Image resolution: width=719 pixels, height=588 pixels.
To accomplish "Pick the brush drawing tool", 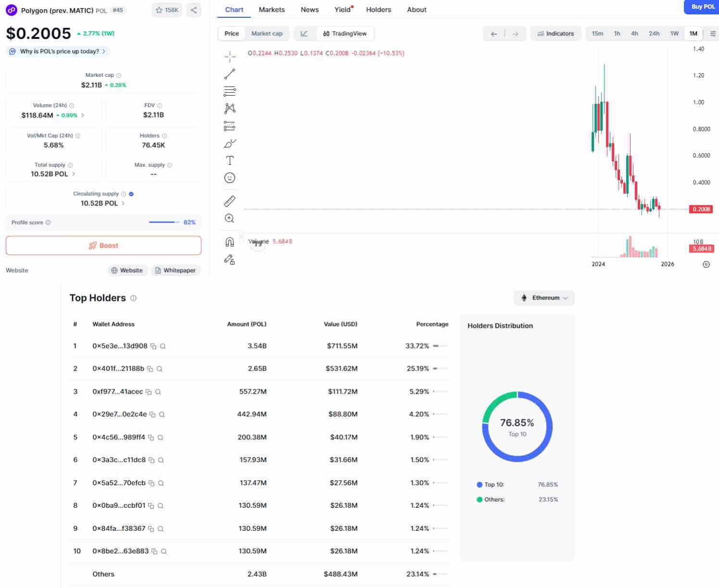I will tap(230, 143).
